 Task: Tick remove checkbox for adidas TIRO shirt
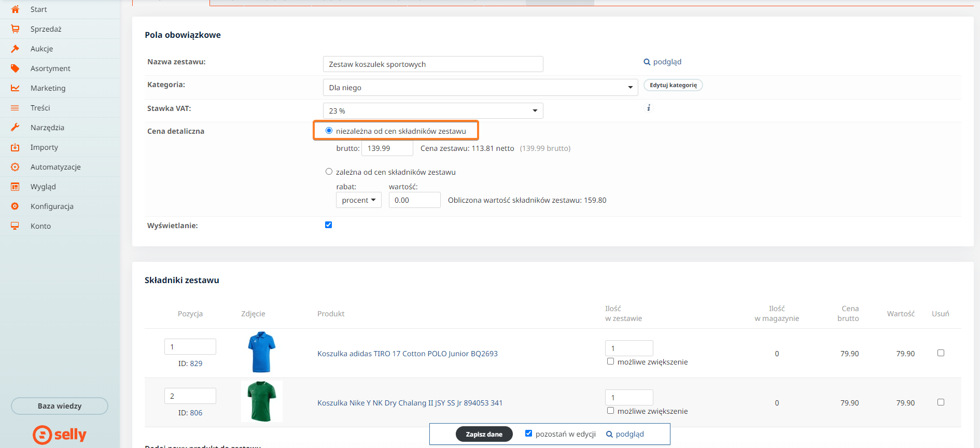click(941, 353)
